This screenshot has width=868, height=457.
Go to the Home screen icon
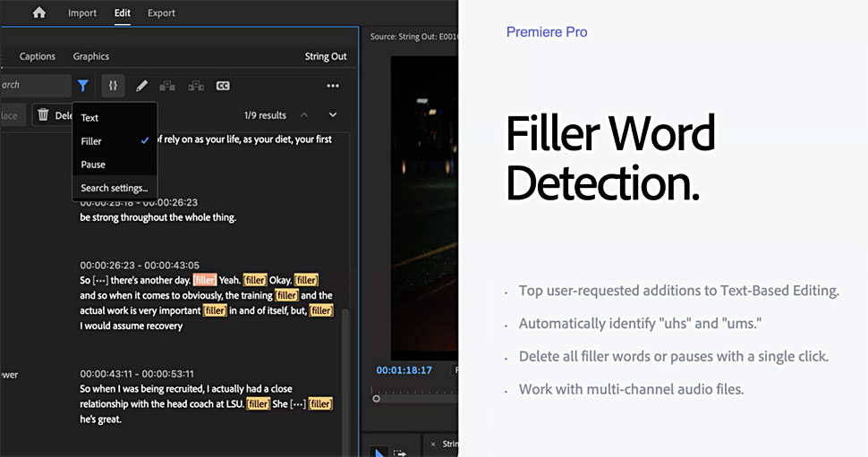pos(38,13)
